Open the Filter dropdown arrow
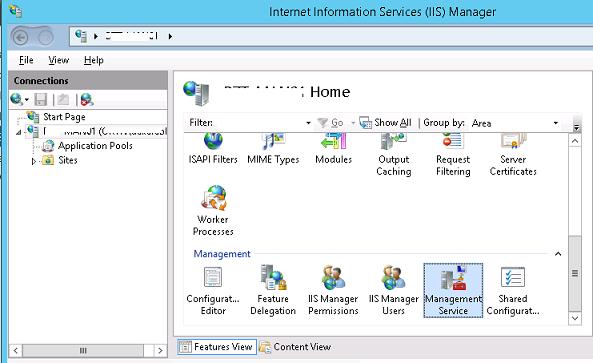Viewport: 593px width, 363px height. [x=308, y=123]
